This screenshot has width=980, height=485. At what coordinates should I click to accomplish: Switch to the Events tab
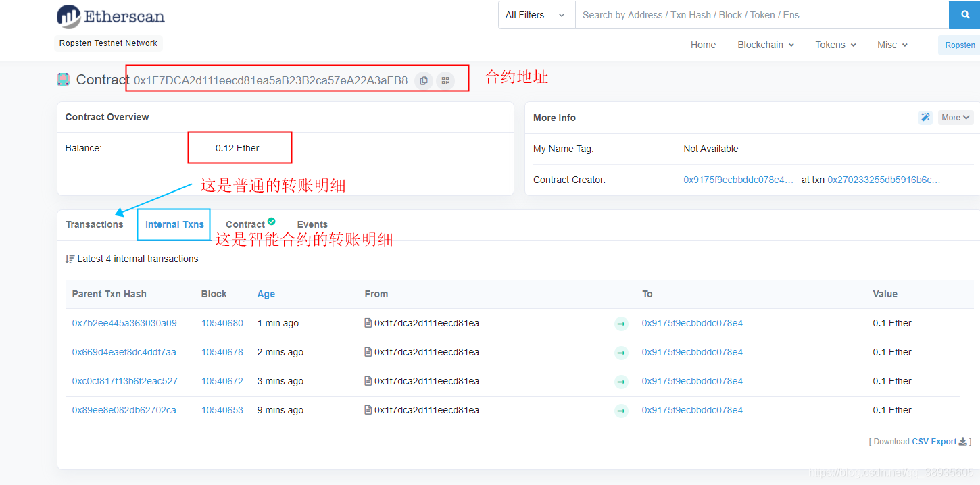pos(312,224)
